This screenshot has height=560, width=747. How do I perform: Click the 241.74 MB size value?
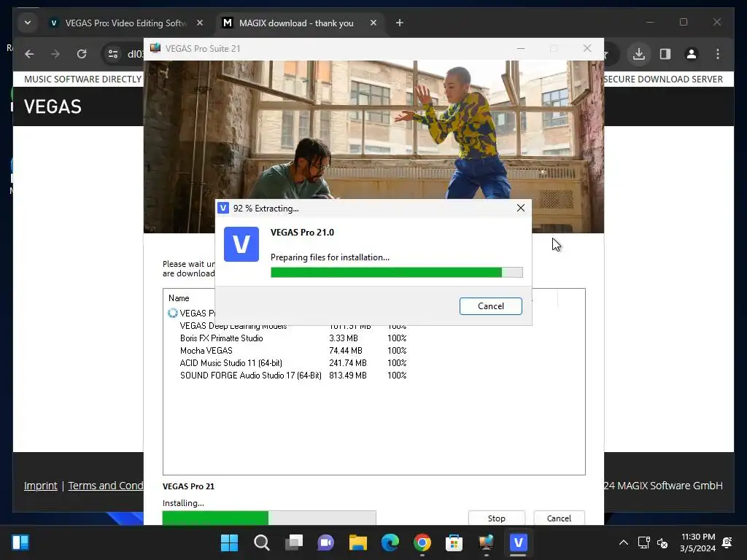point(348,363)
